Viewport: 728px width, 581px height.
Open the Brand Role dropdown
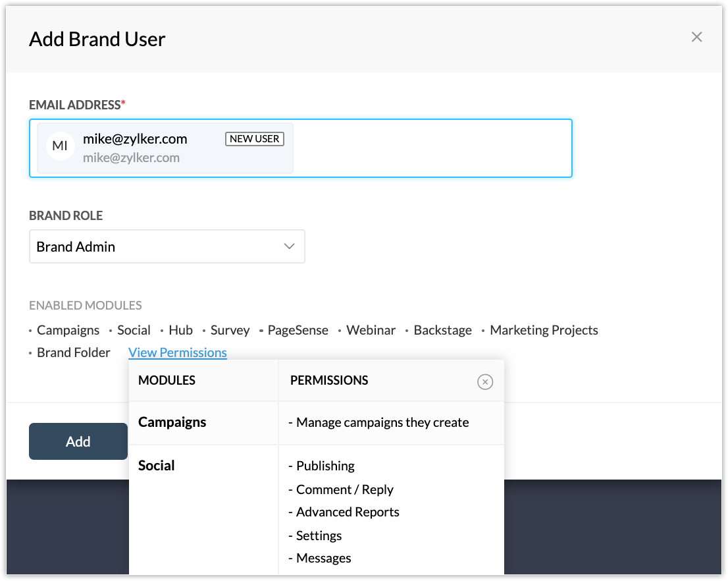click(167, 247)
